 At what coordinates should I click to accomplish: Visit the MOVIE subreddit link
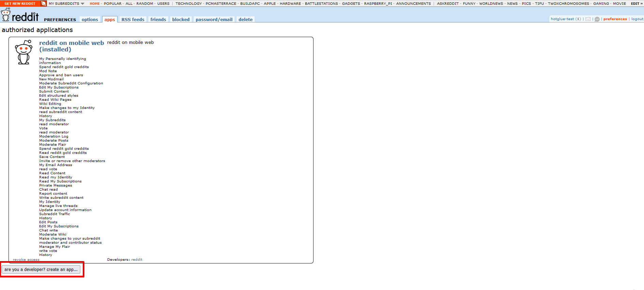pyautogui.click(x=619, y=3)
